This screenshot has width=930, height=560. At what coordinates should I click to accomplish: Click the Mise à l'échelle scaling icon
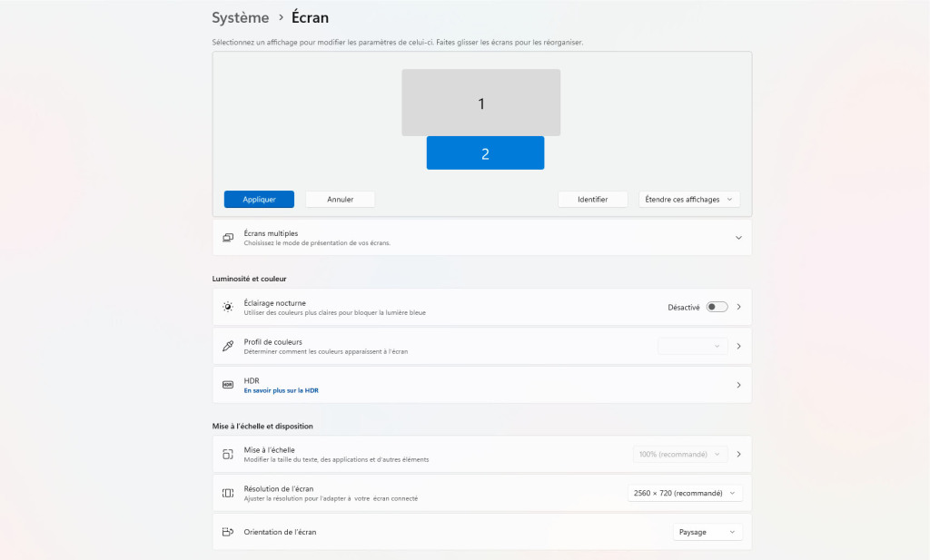pyautogui.click(x=228, y=454)
